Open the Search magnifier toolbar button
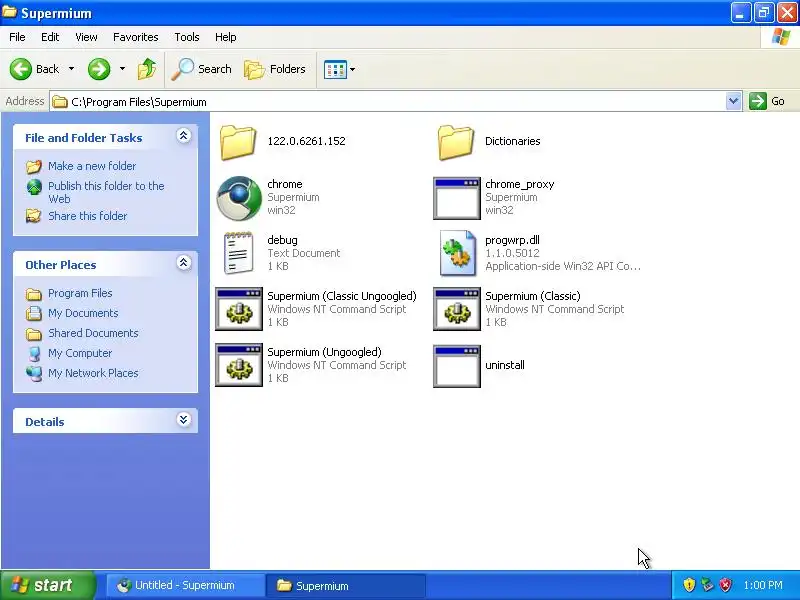The image size is (800, 600). coord(201,69)
